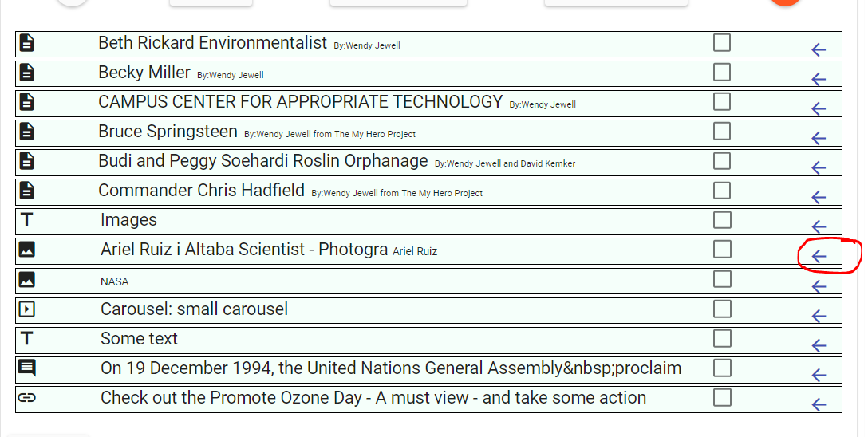Select the checkbox on the Some text row

(722, 338)
